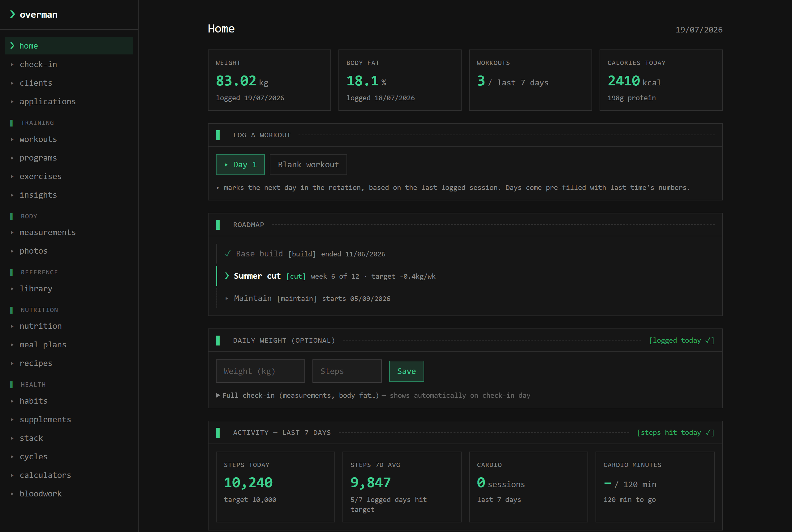Click the Summer cut chevron marker
Image resolution: width=792 pixels, height=532 pixels.
[227, 276]
